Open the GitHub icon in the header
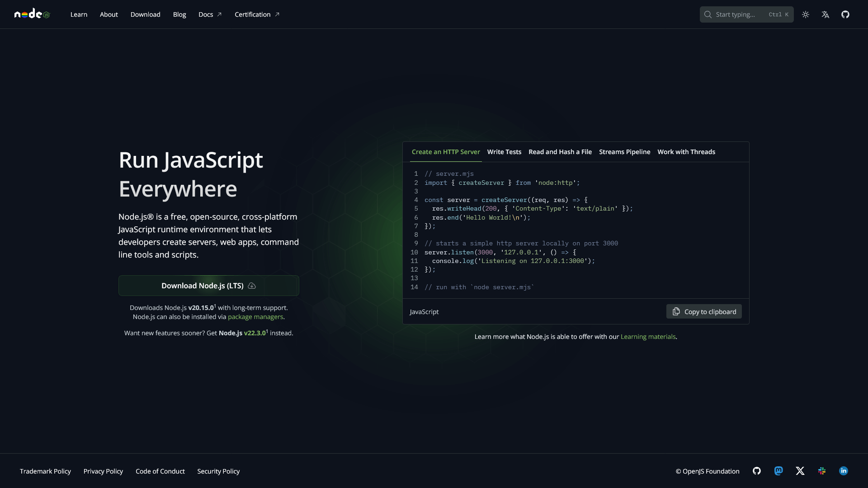The width and height of the screenshot is (868, 488). pos(845,14)
